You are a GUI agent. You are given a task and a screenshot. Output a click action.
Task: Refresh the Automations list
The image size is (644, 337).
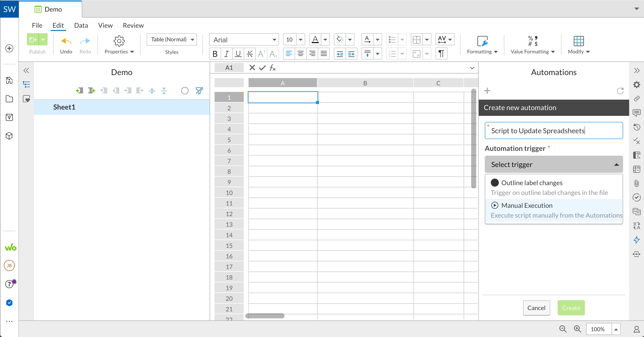[x=620, y=91]
